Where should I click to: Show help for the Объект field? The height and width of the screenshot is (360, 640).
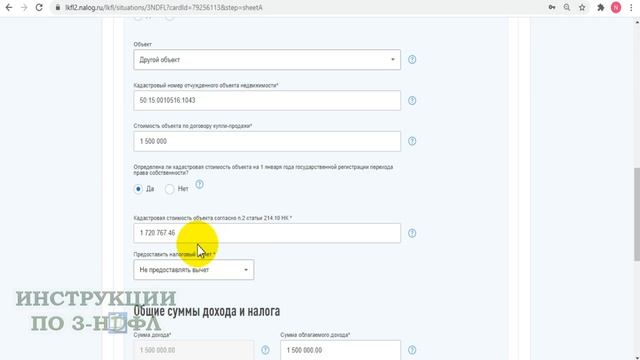click(412, 60)
